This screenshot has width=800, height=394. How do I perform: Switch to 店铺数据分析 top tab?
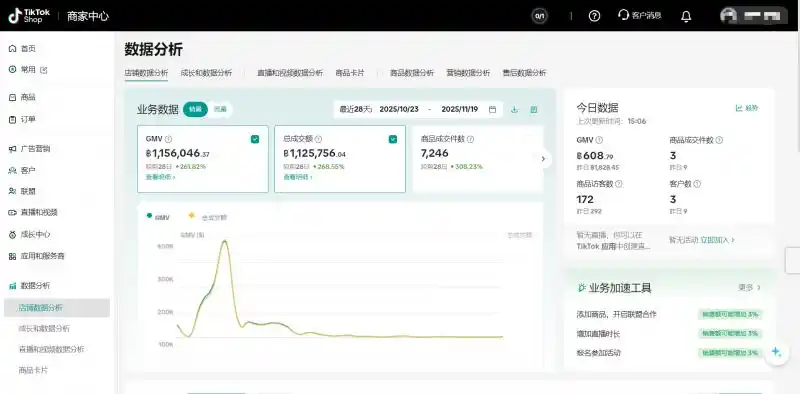click(146, 73)
